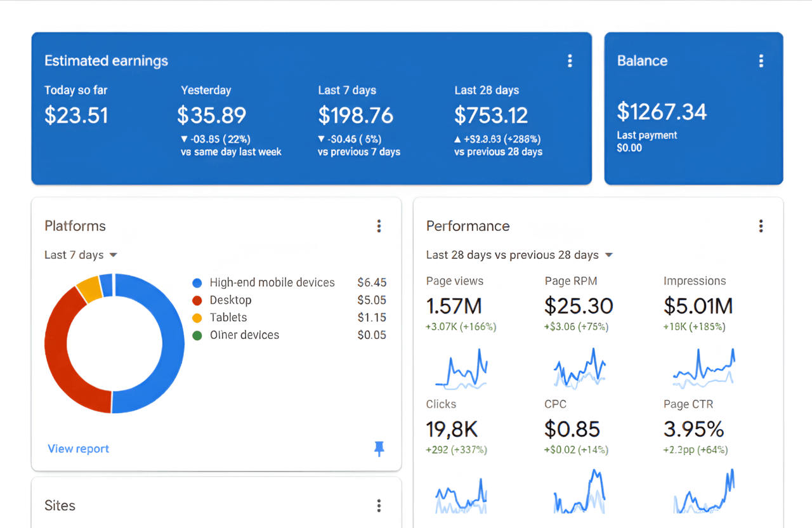
Task: Unpin the Platforms card
Action: [379, 449]
